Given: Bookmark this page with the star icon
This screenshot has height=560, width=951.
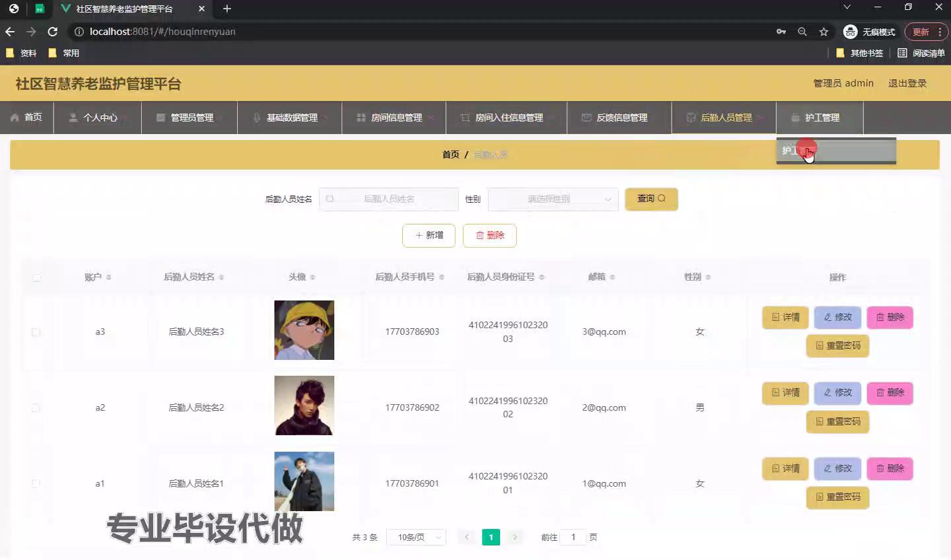Looking at the screenshot, I should [x=824, y=32].
